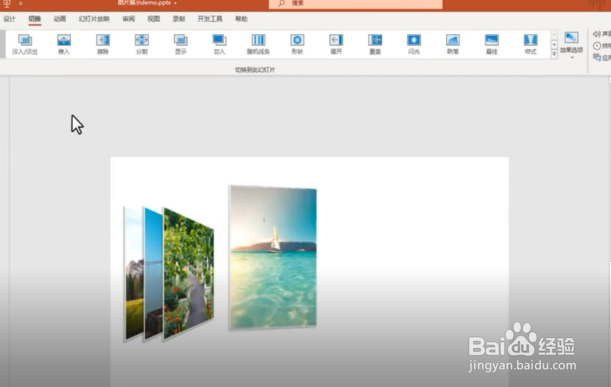This screenshot has height=387, width=611.
Task: Start slideshow from beginning in title bar
Action: (x=7, y=4)
